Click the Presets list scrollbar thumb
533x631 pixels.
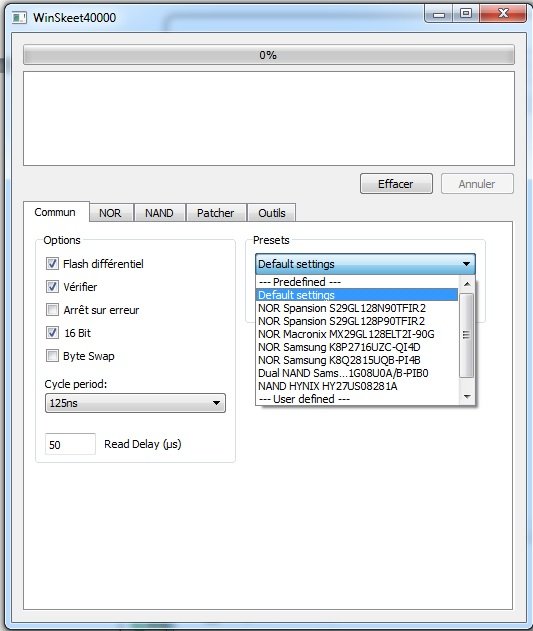pyautogui.click(x=467, y=335)
